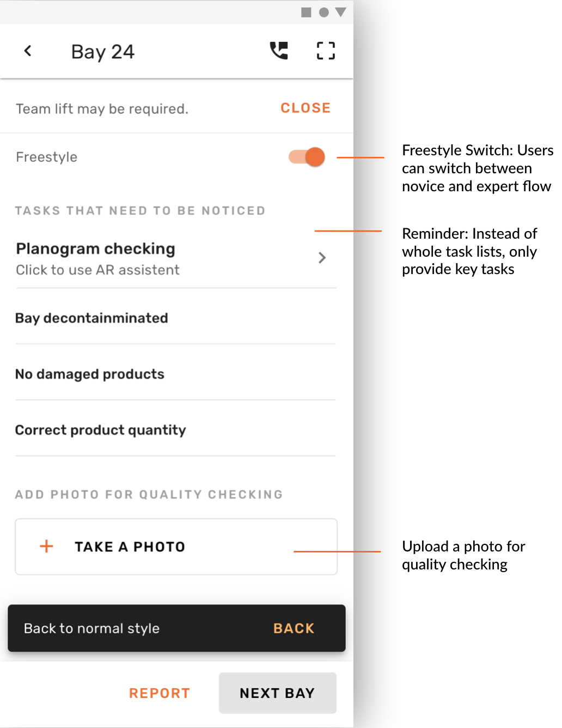Tap the back arrow icon
Viewport: 562px width, 728px height.
(x=28, y=51)
